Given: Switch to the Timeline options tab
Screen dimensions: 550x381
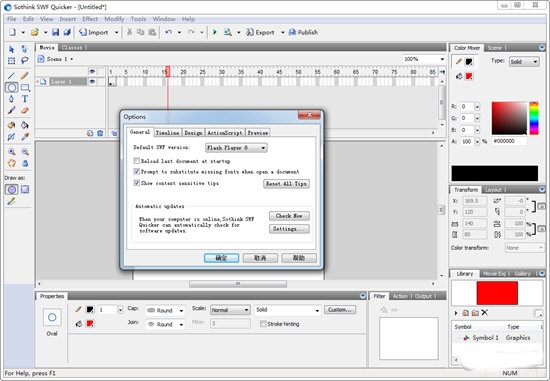Looking at the screenshot, I should (x=167, y=133).
